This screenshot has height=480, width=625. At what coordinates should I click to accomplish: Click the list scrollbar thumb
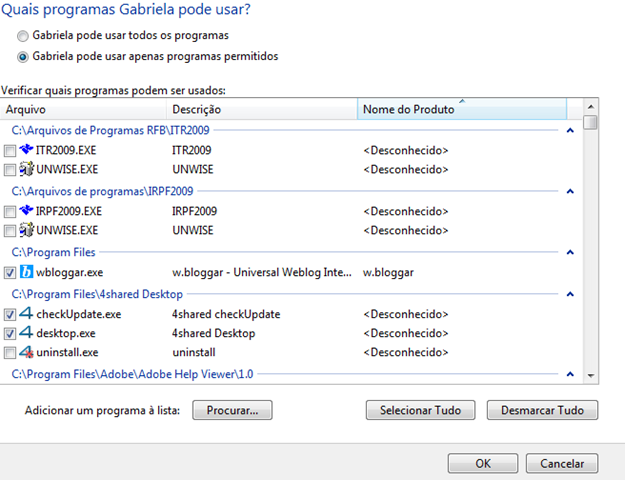pos(590,122)
